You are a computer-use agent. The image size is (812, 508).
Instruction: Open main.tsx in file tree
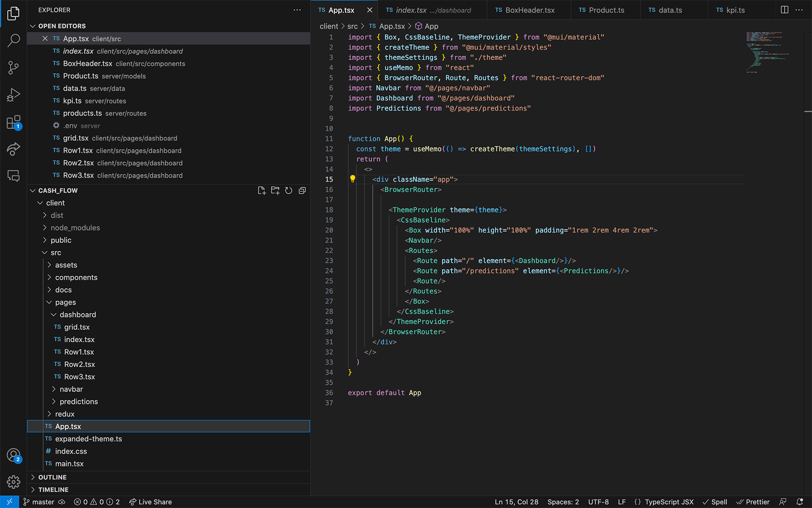pyautogui.click(x=169, y=464)
